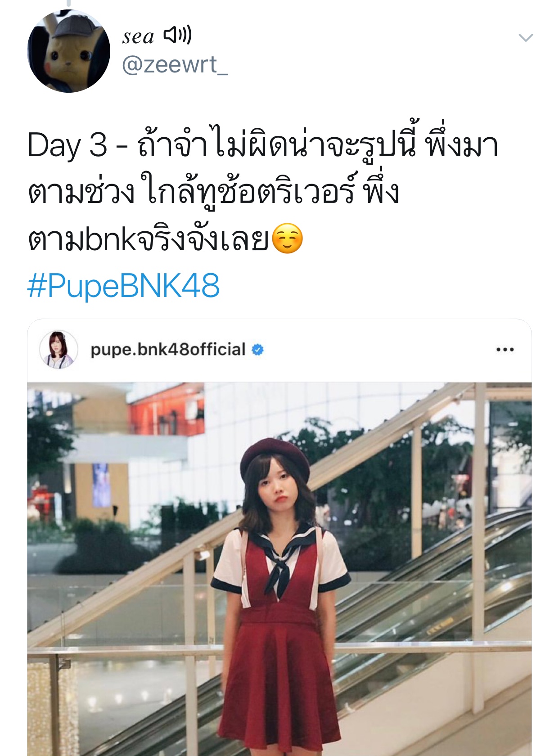The width and height of the screenshot is (559, 756).
Task: Open the embedded photo of the girl in red dress
Action: tap(279, 569)
